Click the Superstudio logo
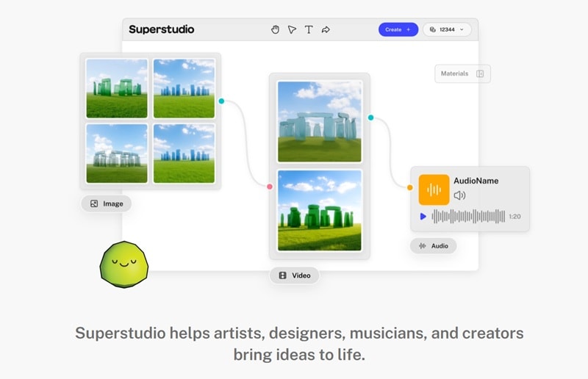Screen dimensions: 588x379 click(162, 29)
